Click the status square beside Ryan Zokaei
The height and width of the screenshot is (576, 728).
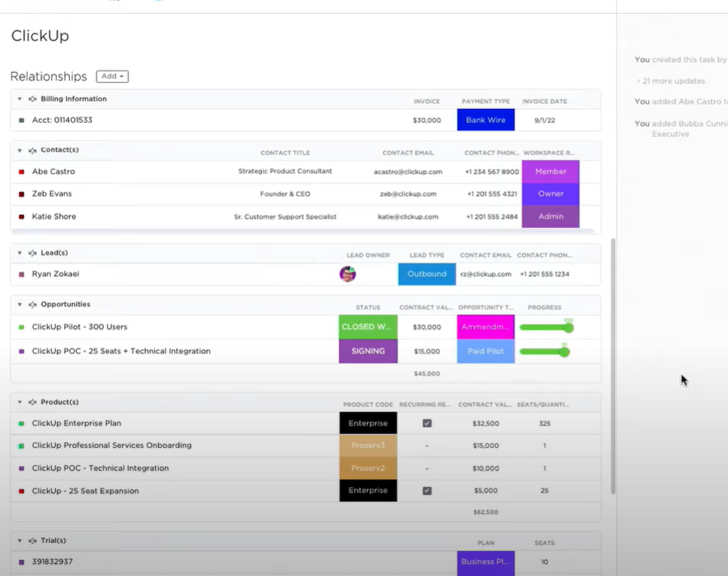(x=22, y=274)
